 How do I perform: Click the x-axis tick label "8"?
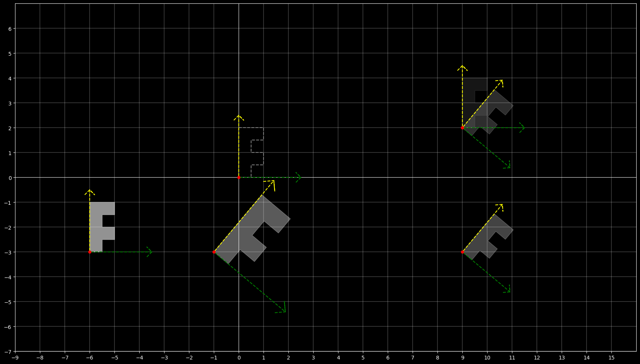point(437,358)
